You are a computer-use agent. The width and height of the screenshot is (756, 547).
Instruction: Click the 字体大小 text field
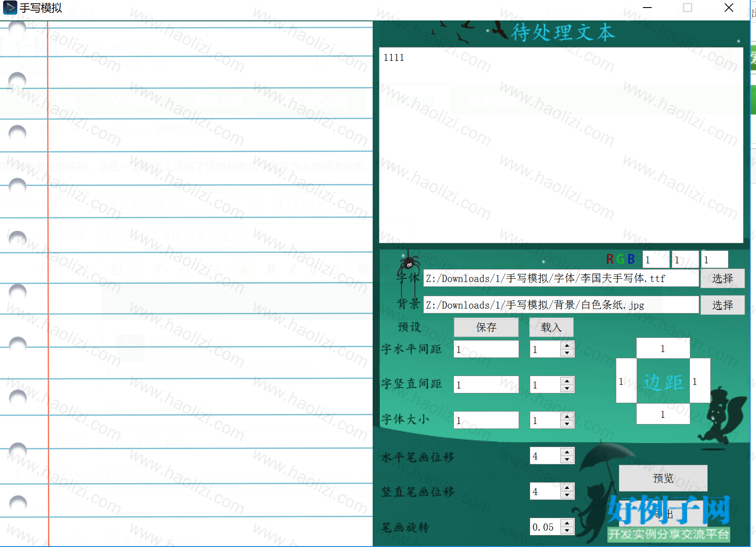[x=486, y=420]
